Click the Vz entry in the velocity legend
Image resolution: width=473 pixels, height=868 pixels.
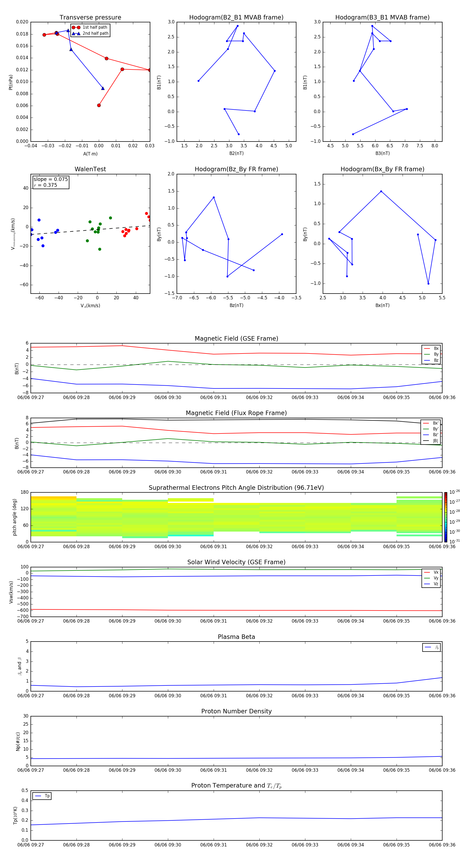pyautogui.click(x=431, y=584)
